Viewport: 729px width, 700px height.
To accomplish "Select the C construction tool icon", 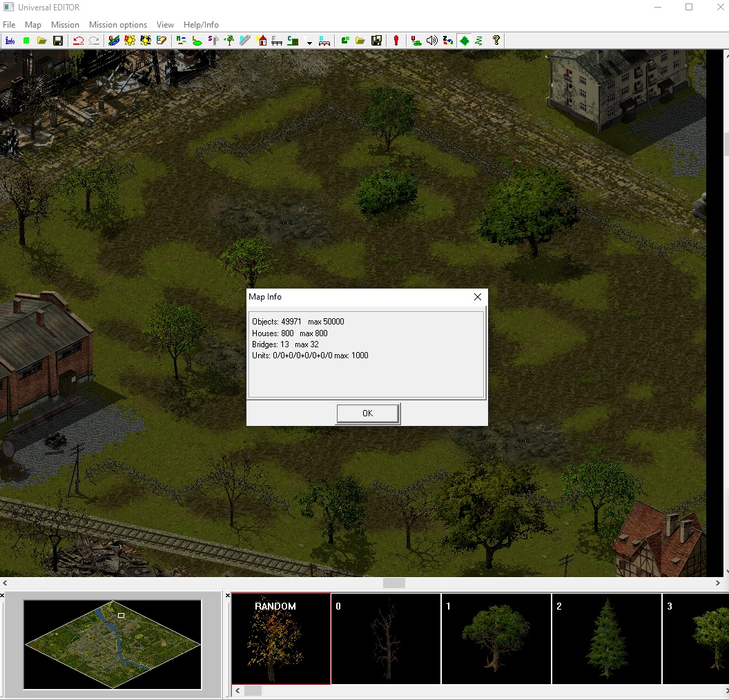I will click(293, 41).
